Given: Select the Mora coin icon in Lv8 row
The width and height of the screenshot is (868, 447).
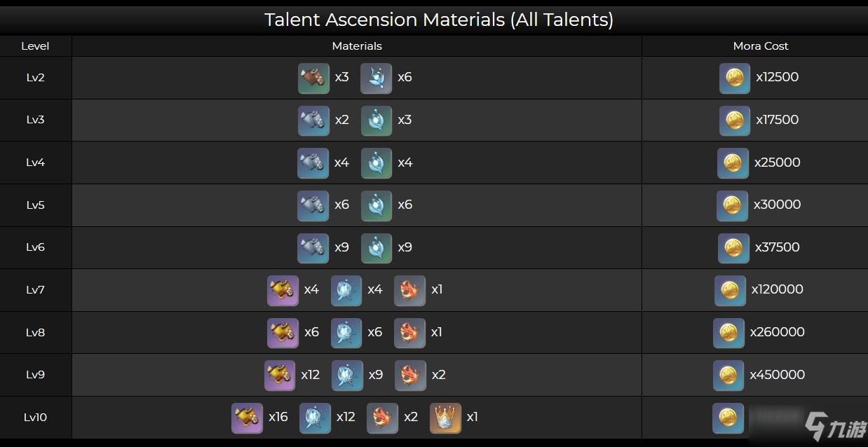Looking at the screenshot, I should (728, 333).
